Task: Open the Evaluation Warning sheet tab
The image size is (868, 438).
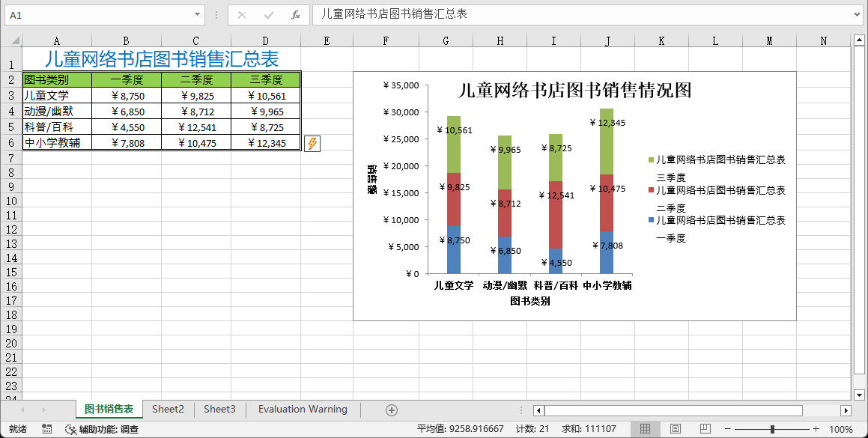Action: click(x=303, y=410)
